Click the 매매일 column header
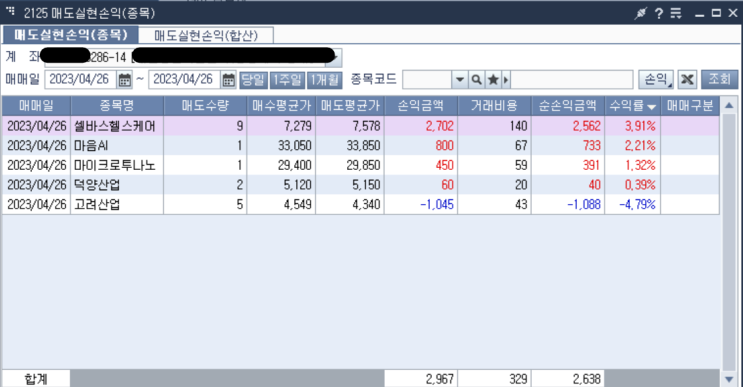This screenshot has height=387, width=743. point(36,106)
